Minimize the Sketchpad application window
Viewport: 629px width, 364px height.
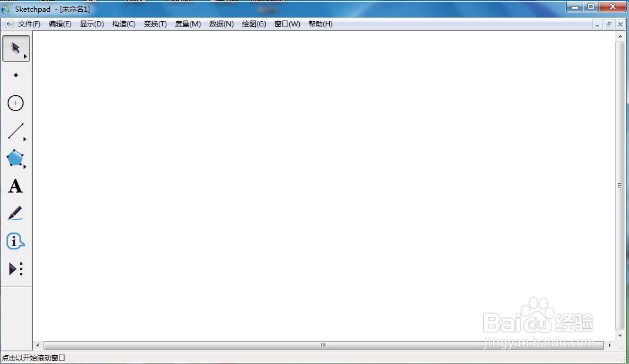click(575, 7)
